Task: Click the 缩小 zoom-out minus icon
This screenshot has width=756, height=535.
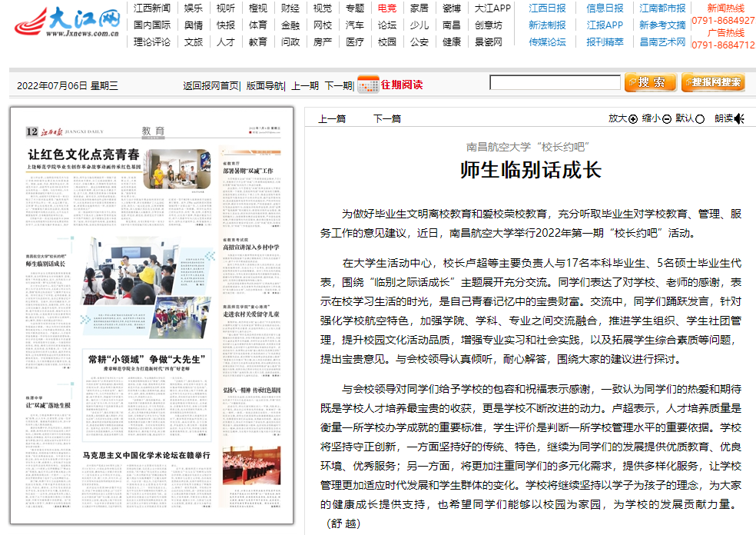Action: point(667,119)
